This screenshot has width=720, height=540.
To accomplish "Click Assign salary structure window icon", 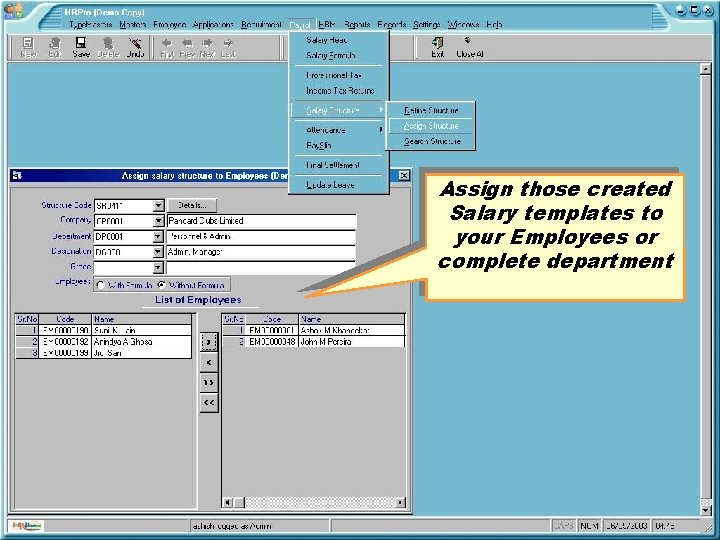I will [x=17, y=175].
